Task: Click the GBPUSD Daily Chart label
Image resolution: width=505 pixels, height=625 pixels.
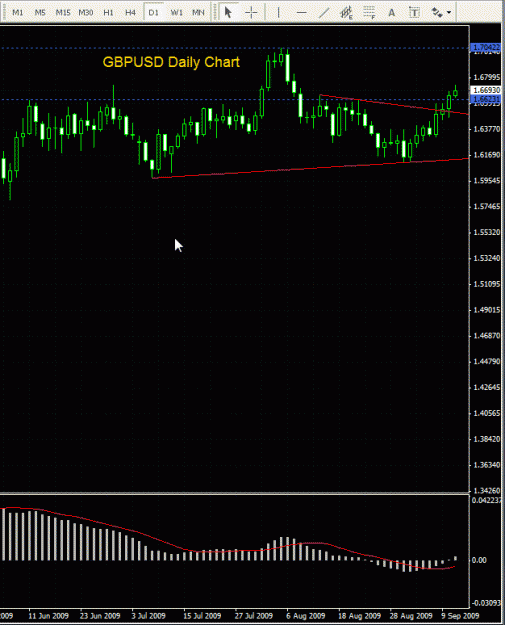Action: point(171,62)
